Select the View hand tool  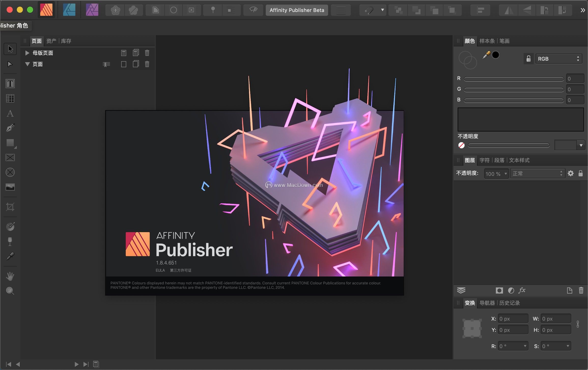pyautogui.click(x=10, y=276)
